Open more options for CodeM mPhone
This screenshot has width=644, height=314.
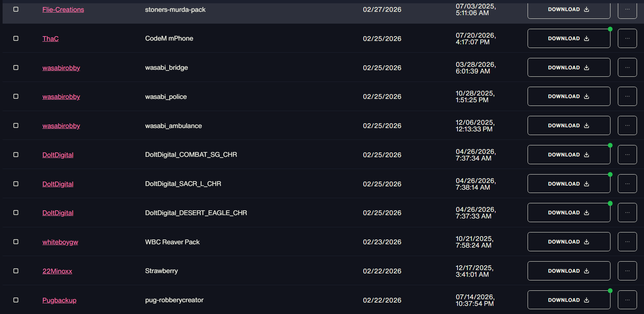coord(627,38)
